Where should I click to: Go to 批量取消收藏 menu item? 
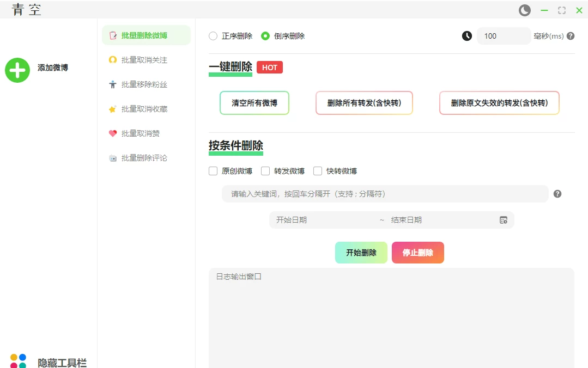[144, 109]
